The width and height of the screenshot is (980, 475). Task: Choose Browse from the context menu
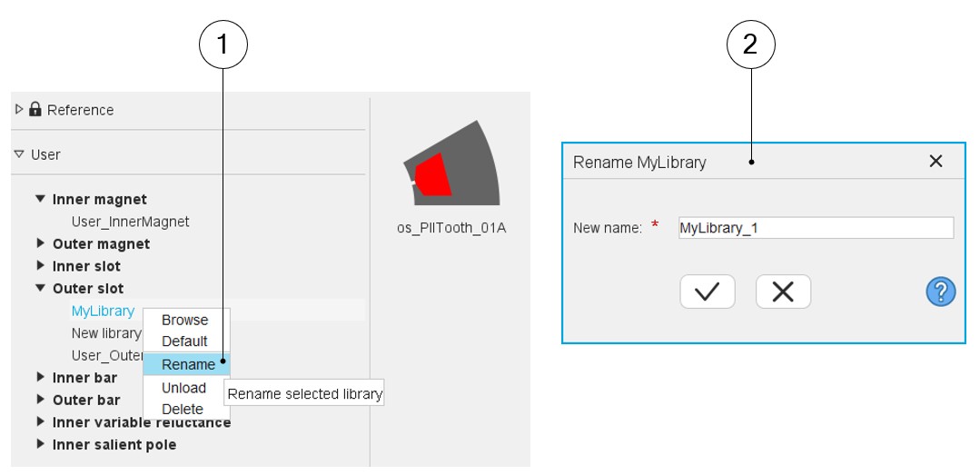point(184,320)
